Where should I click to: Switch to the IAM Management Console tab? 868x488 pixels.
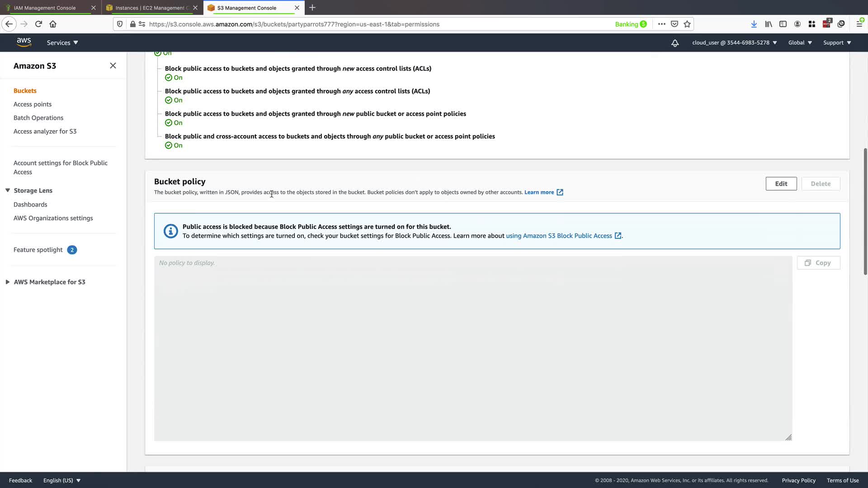(45, 8)
